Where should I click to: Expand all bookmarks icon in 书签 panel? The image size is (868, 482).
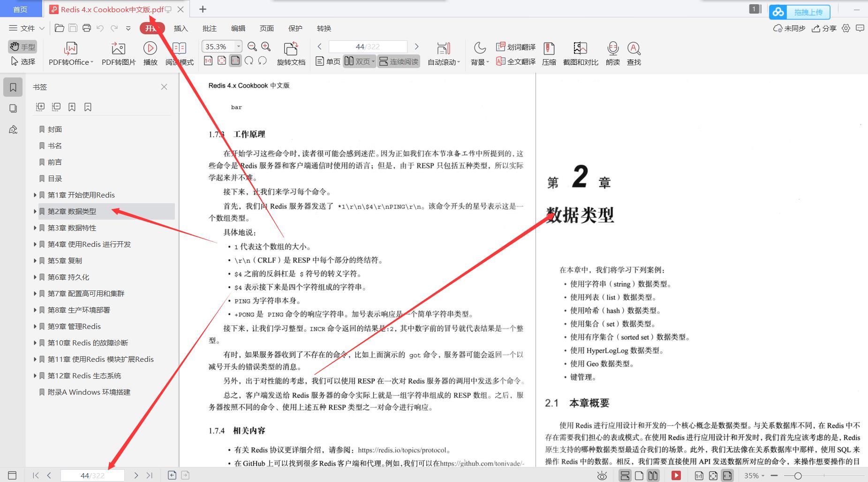pyautogui.click(x=40, y=107)
